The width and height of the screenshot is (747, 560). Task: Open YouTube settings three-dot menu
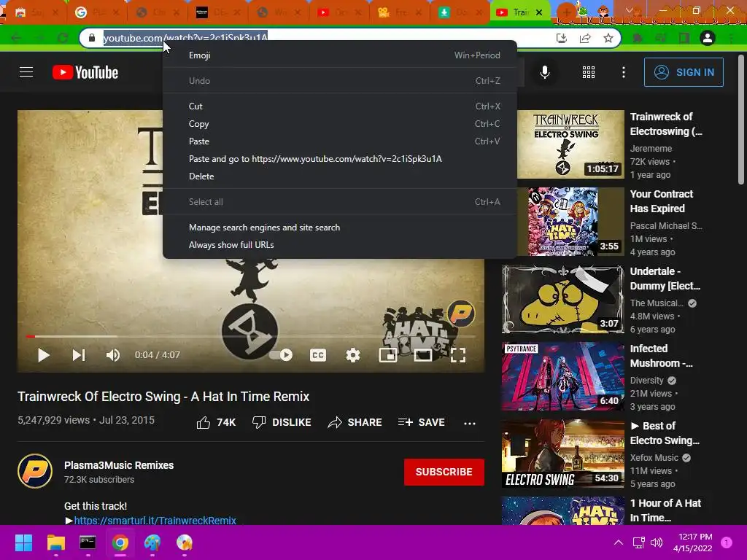[x=624, y=72]
